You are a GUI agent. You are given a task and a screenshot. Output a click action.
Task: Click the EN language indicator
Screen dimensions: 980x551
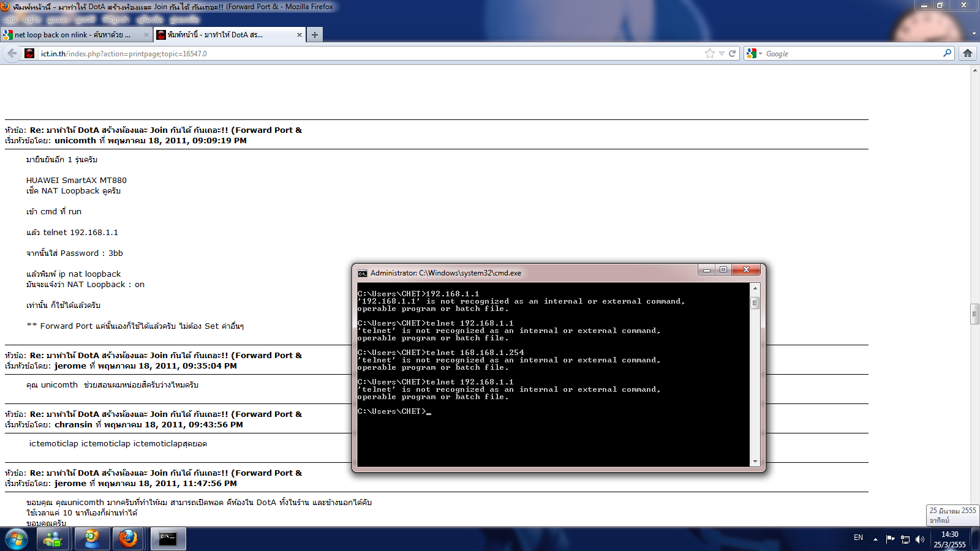(x=858, y=538)
